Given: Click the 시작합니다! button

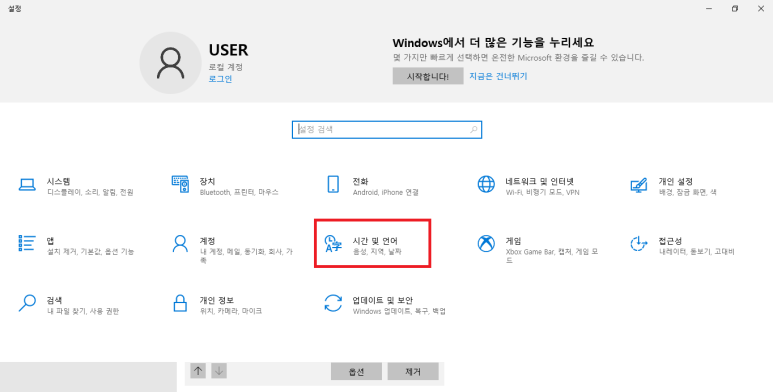Looking at the screenshot, I should [428, 76].
